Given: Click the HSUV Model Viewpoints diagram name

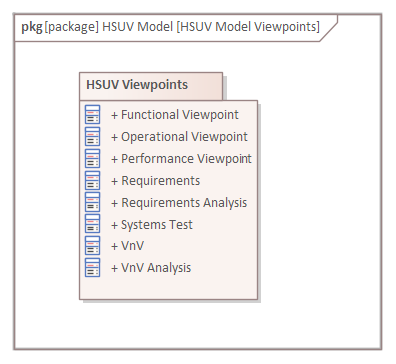Looking at the screenshot, I should [248, 27].
